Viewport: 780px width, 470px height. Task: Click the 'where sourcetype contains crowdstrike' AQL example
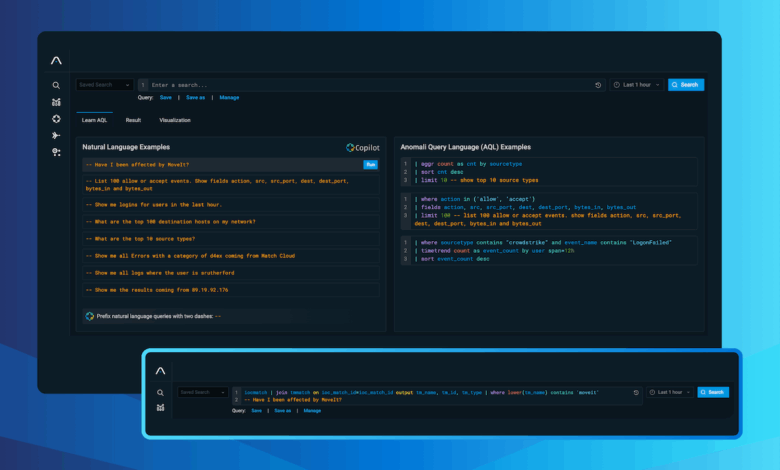(x=549, y=251)
